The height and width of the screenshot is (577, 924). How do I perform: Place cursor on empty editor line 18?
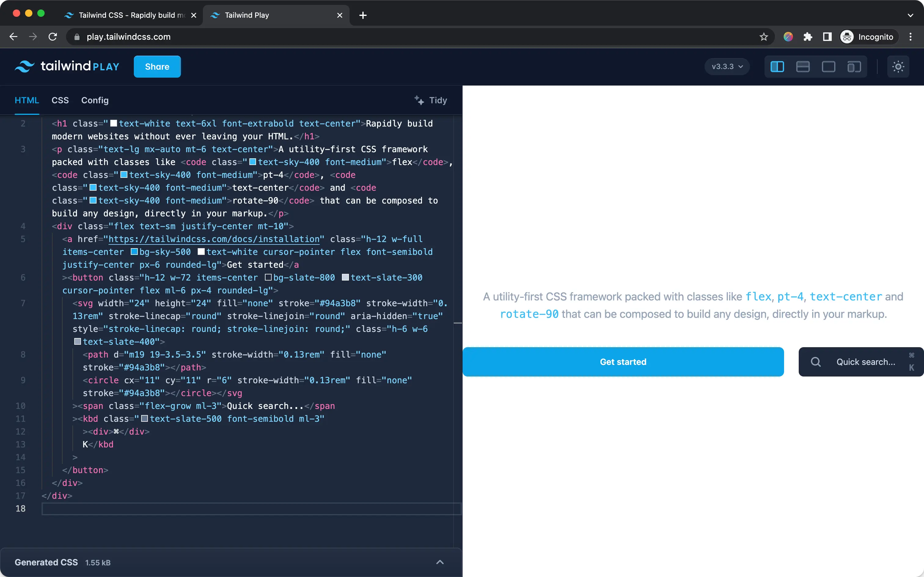click(x=251, y=509)
